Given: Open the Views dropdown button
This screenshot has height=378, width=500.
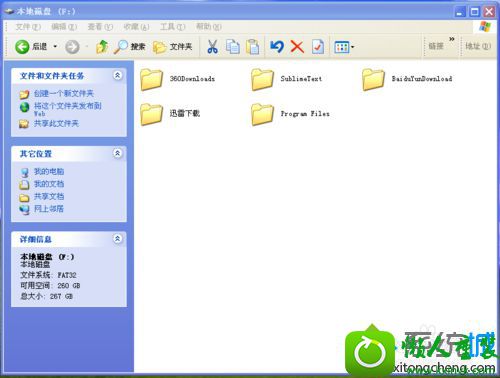Looking at the screenshot, I should (x=344, y=47).
